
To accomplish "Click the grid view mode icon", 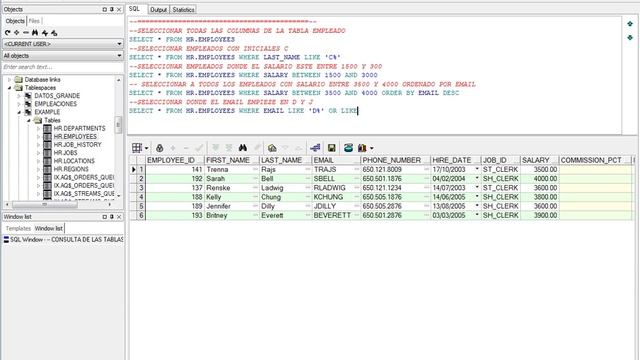I will tap(137, 148).
